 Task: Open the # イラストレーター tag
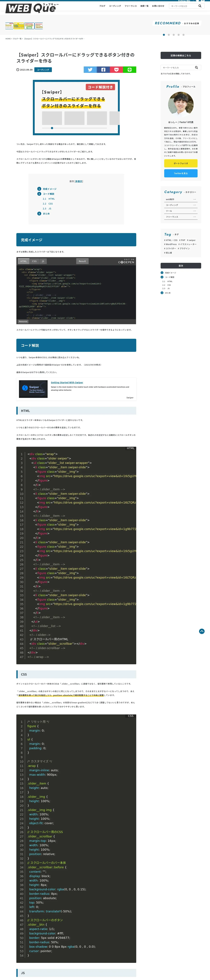coord(188,244)
